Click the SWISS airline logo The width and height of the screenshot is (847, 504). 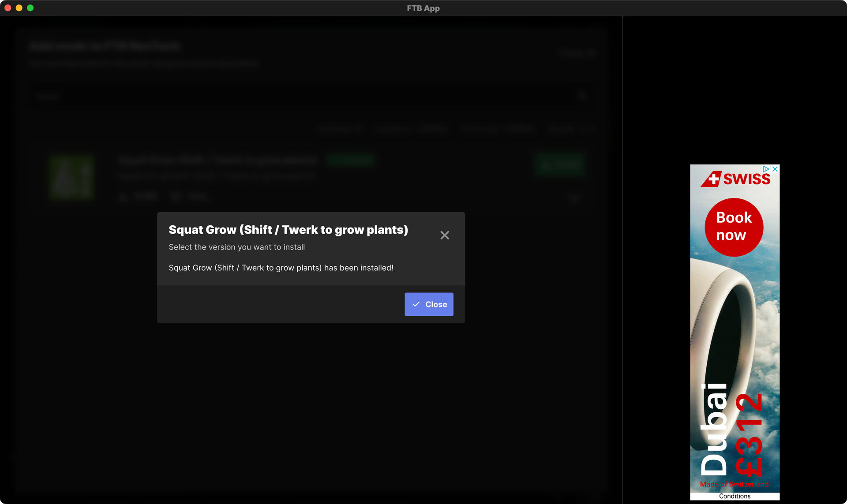[x=735, y=179]
